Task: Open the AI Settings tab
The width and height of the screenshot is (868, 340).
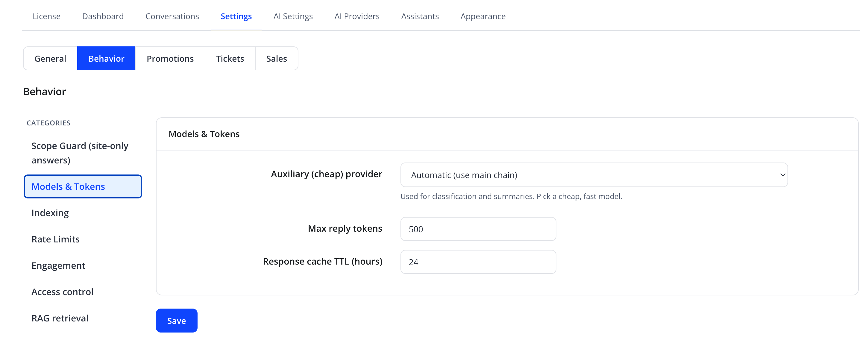Action: click(x=293, y=16)
